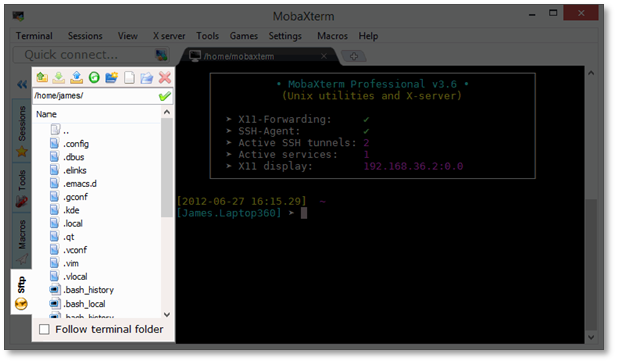Click the 'Active SSH tunnels' line
The height and width of the screenshot is (363, 617).
(298, 142)
